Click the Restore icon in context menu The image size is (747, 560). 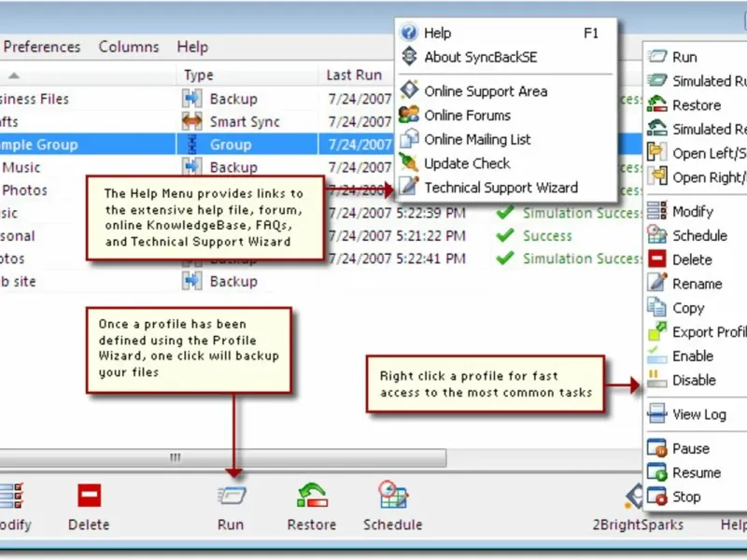[657, 104]
